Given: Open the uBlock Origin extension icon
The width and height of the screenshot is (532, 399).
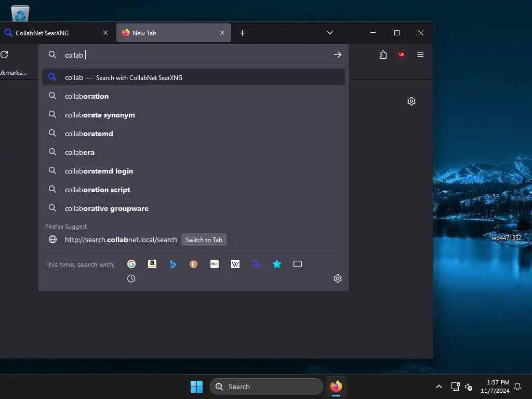Looking at the screenshot, I should click(402, 55).
